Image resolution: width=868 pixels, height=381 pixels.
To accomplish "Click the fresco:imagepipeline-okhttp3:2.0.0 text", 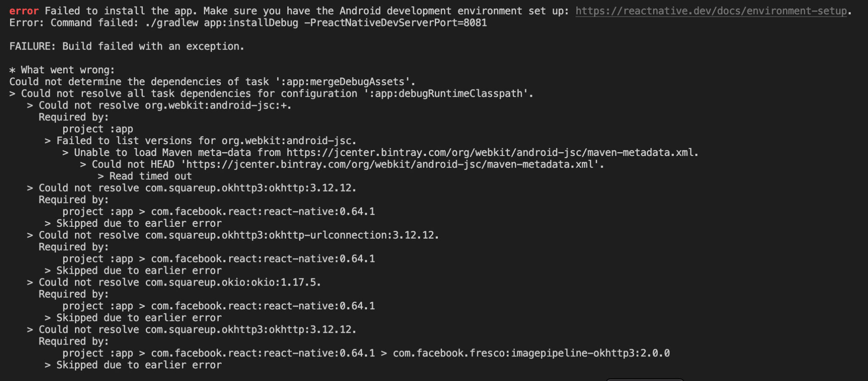I will click(531, 353).
